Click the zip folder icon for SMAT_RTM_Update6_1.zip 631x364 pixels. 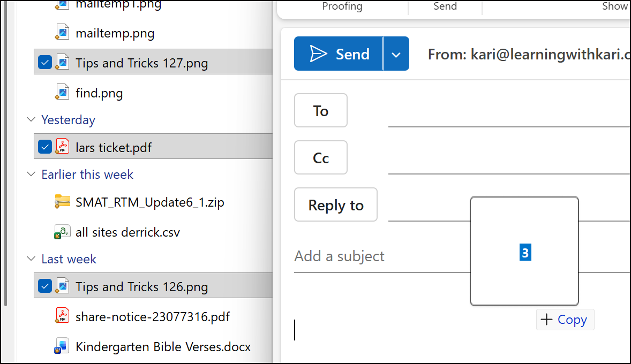(x=63, y=202)
